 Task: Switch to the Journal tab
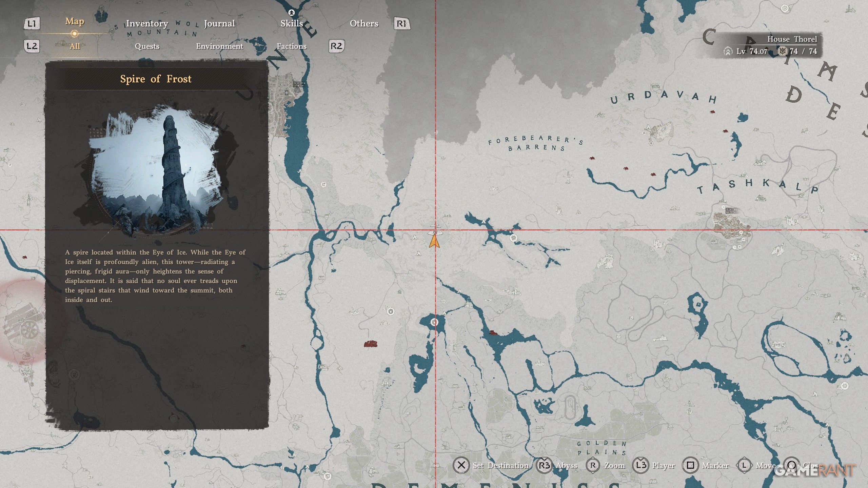219,23
